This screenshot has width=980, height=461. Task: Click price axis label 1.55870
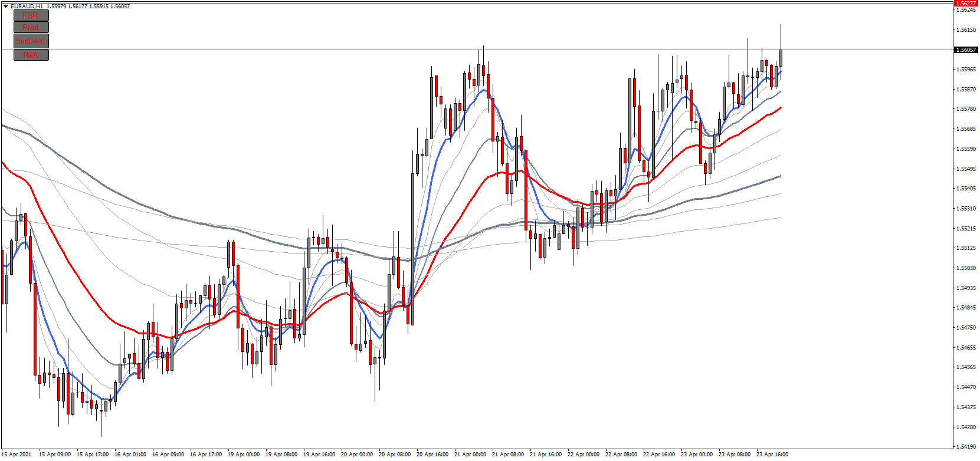point(966,90)
